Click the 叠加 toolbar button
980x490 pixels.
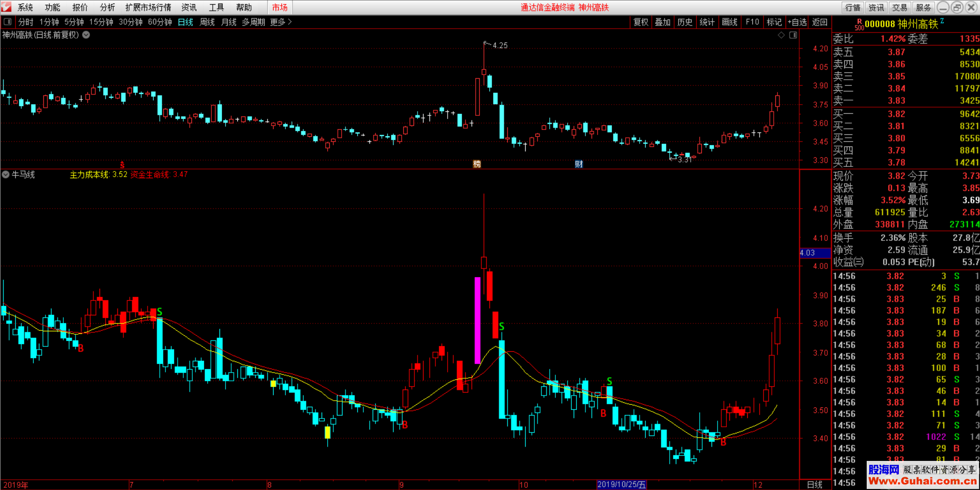tap(663, 22)
